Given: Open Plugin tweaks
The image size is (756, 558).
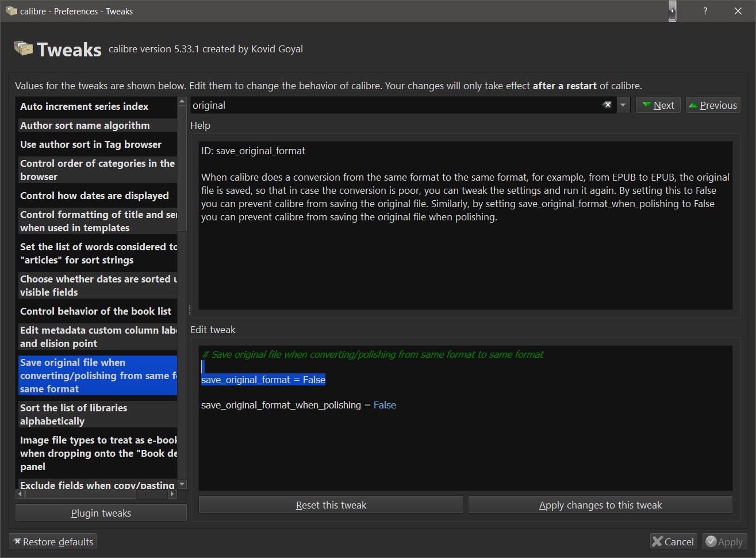Looking at the screenshot, I should (x=101, y=513).
